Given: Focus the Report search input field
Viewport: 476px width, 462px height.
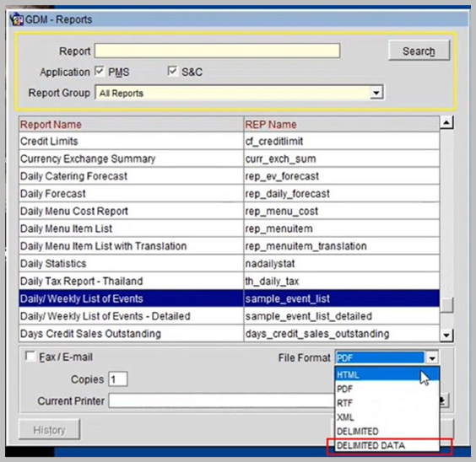Looking at the screenshot, I should (217, 51).
